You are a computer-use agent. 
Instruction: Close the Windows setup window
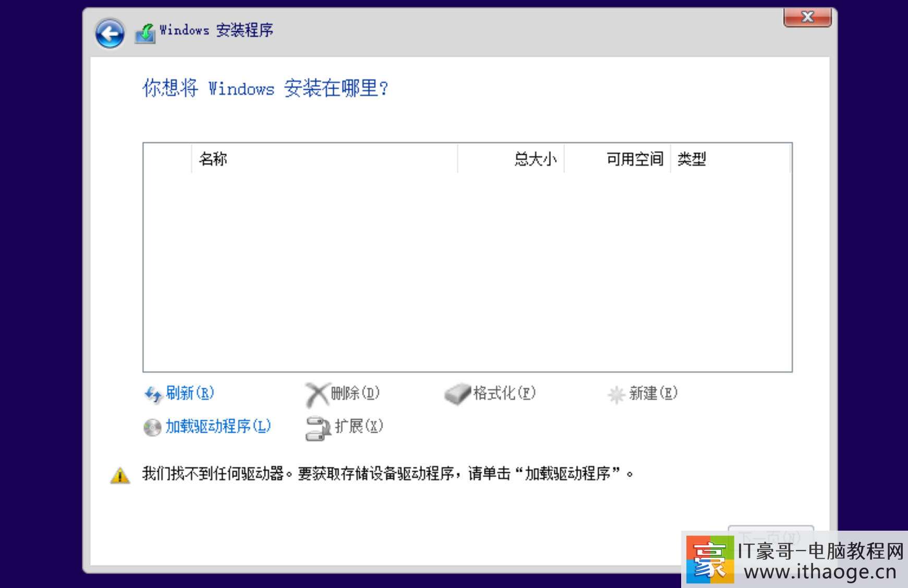pyautogui.click(x=807, y=17)
